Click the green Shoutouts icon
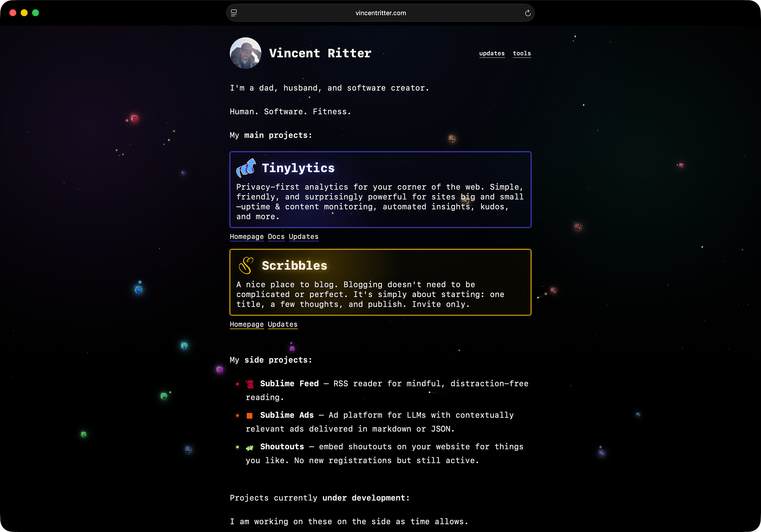 click(x=250, y=447)
